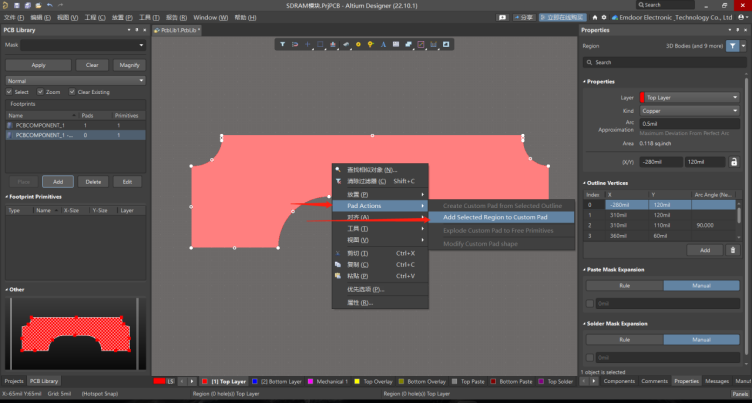Select the Place Pad tool in the toolbar

pyautogui.click(x=357, y=44)
